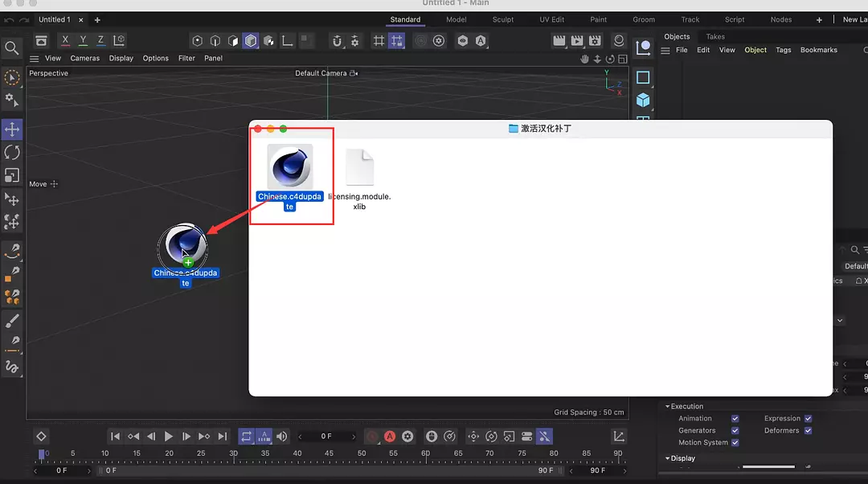Toggle Autokey red A button
868x484 pixels.
click(x=390, y=437)
